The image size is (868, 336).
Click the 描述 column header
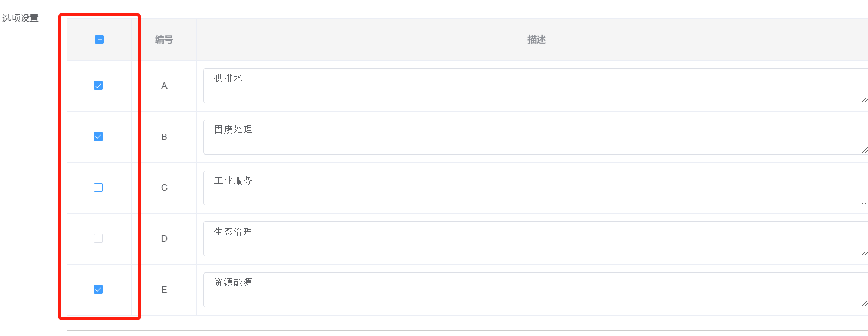tap(536, 39)
